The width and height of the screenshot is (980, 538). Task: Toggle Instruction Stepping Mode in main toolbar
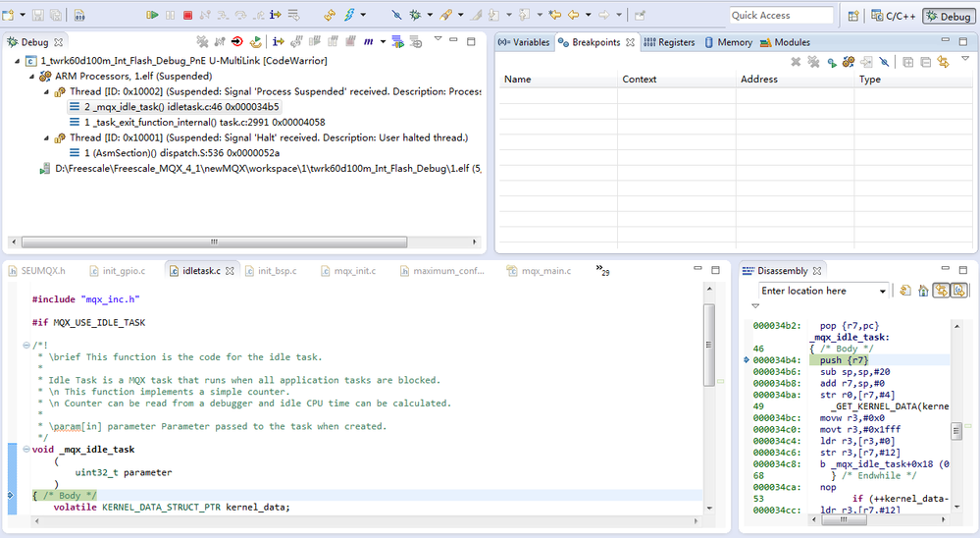275,15
